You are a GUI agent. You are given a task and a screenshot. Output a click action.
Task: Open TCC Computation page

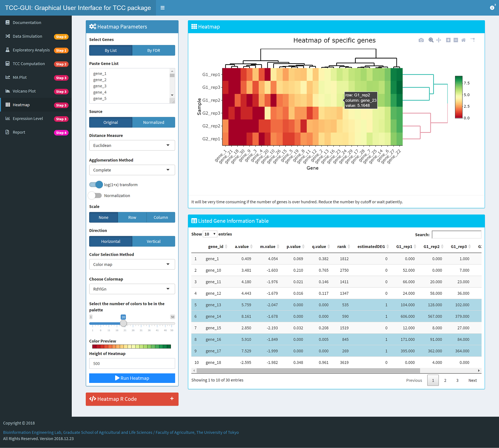click(36, 64)
